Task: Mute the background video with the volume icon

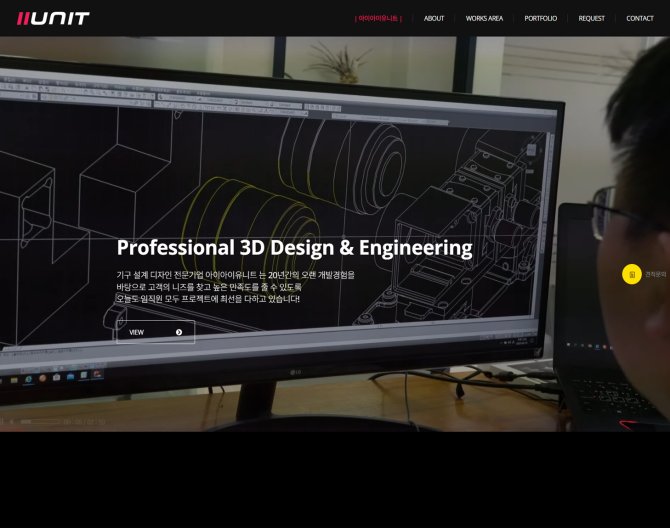Action: click(x=12, y=422)
